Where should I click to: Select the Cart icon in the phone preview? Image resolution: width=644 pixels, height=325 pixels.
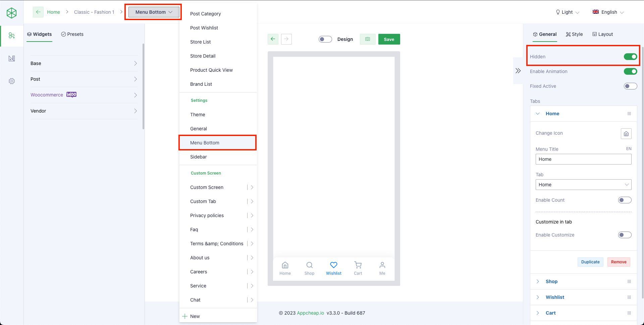coord(358,265)
